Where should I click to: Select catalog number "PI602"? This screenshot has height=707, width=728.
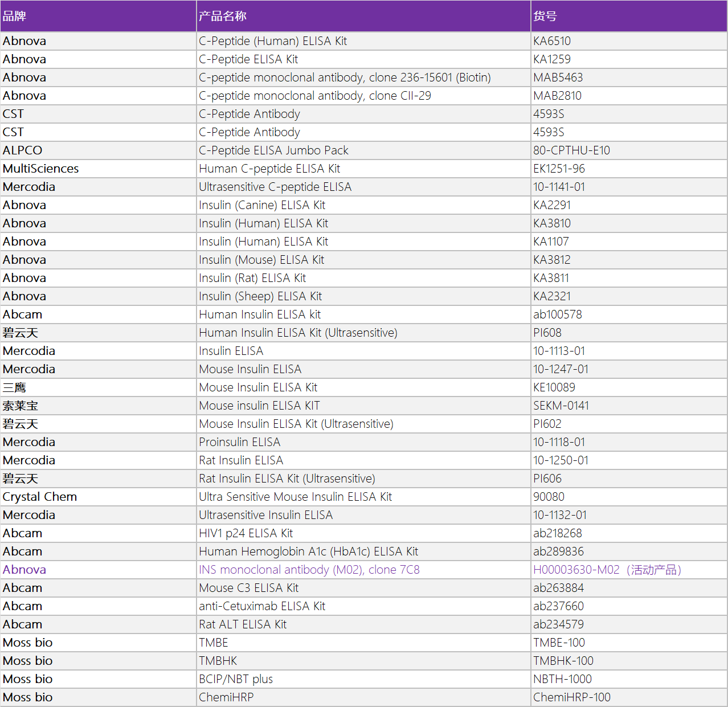[547, 424]
